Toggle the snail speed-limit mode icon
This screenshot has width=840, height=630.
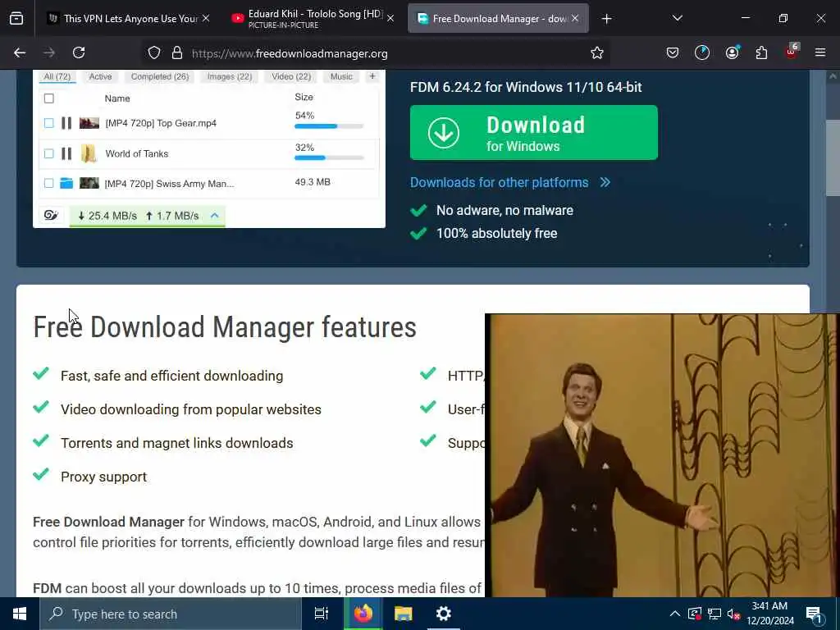(x=52, y=216)
